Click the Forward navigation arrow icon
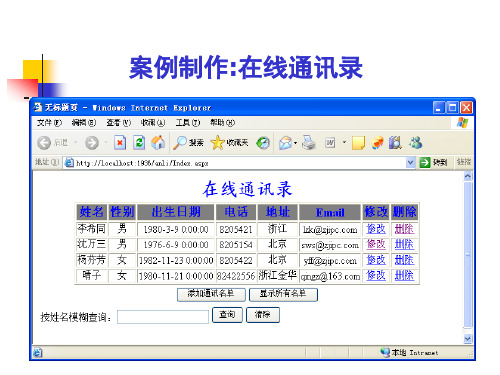500x375 pixels. (x=92, y=143)
